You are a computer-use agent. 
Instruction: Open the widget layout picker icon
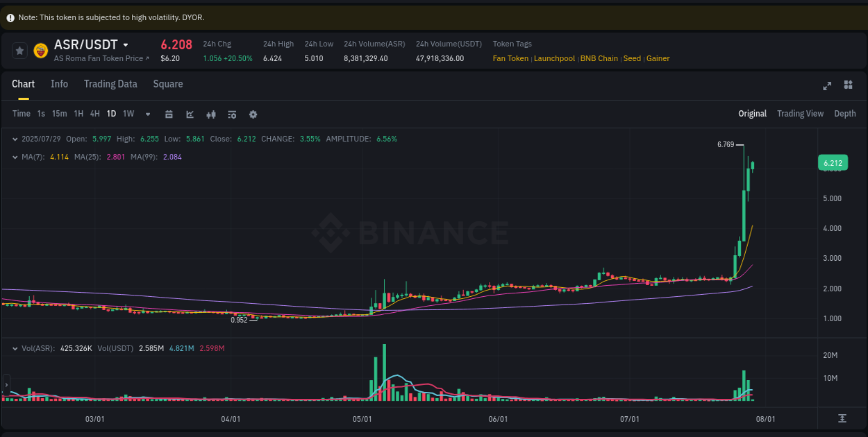[x=848, y=85]
